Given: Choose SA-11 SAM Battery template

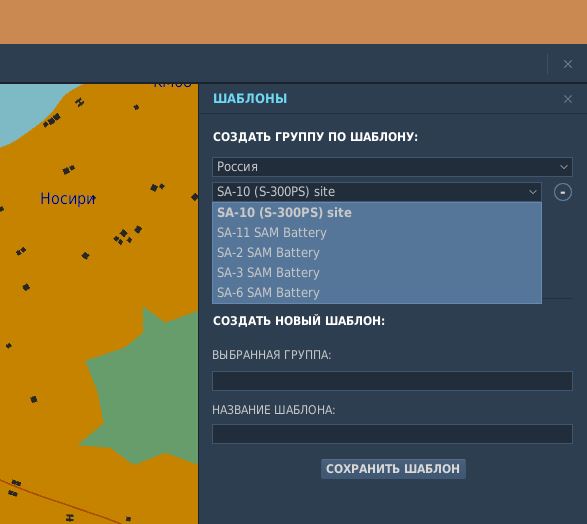Looking at the screenshot, I should pyautogui.click(x=377, y=233).
